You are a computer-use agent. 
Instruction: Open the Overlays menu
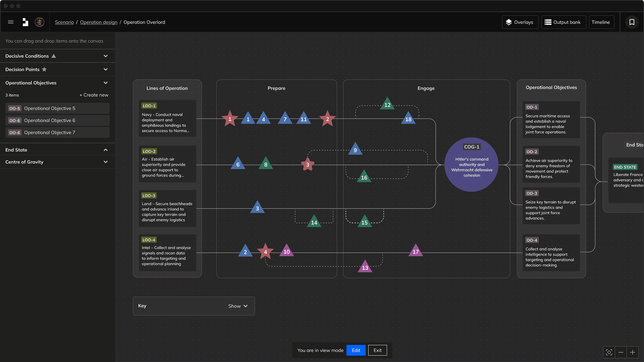(x=520, y=22)
